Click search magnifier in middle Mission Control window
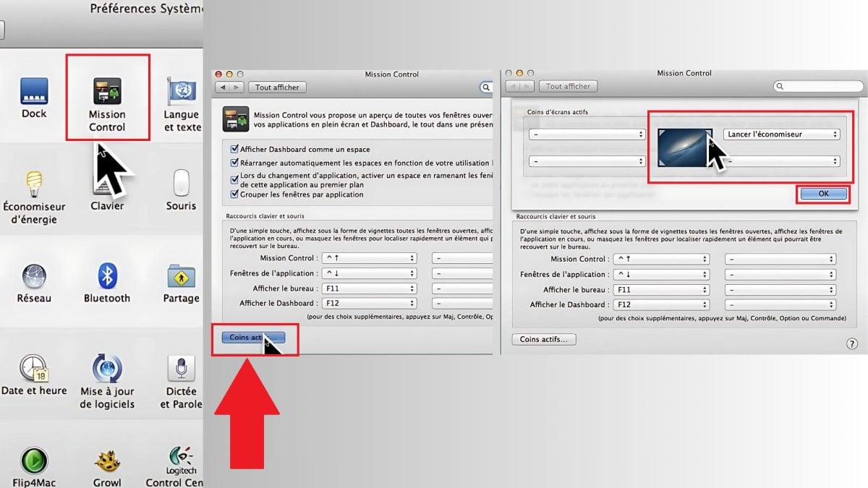 click(486, 87)
